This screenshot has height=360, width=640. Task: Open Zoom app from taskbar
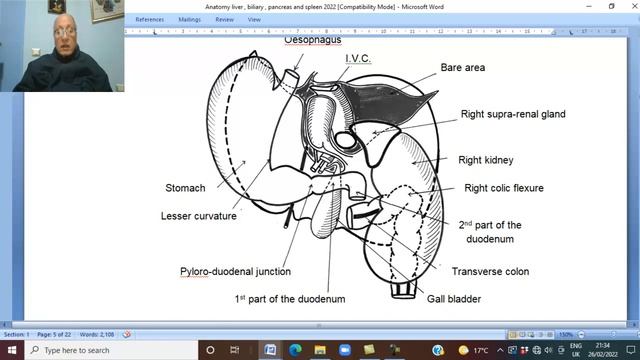click(345, 350)
